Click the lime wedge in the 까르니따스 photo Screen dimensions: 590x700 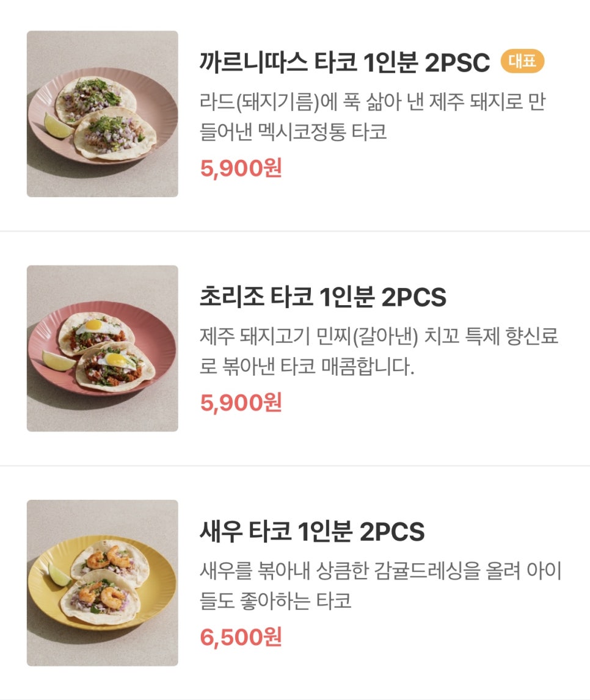[x=57, y=125]
